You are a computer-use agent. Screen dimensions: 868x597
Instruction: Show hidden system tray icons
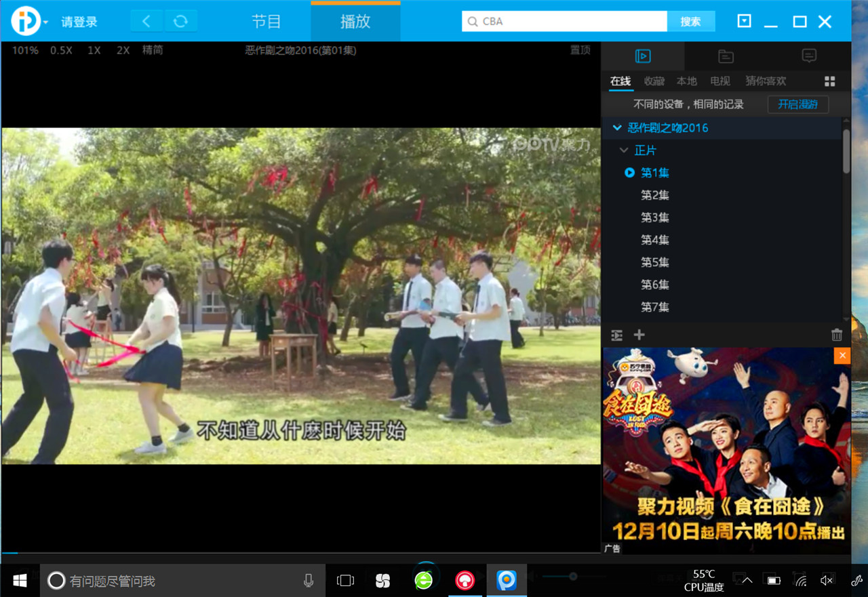pos(747,581)
